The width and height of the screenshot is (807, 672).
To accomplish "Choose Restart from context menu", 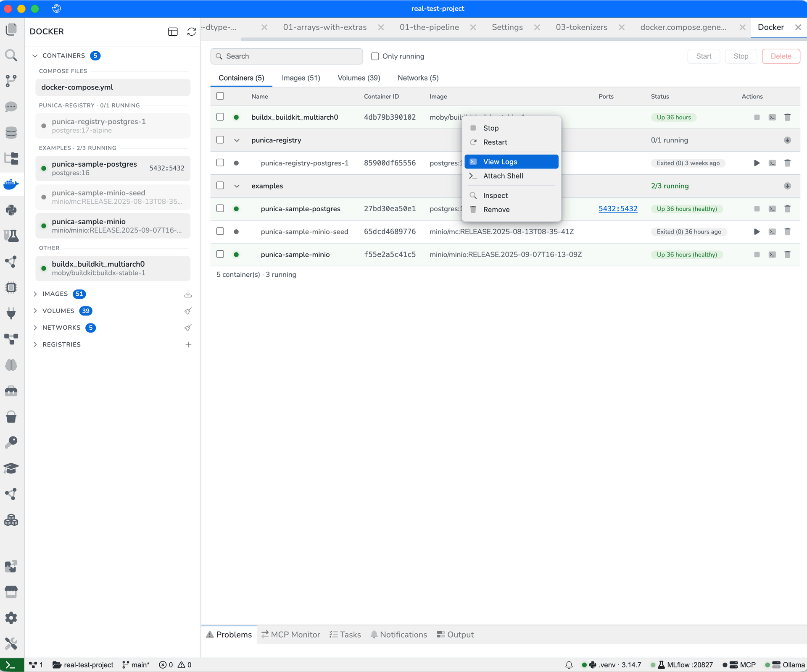I will click(511, 142).
